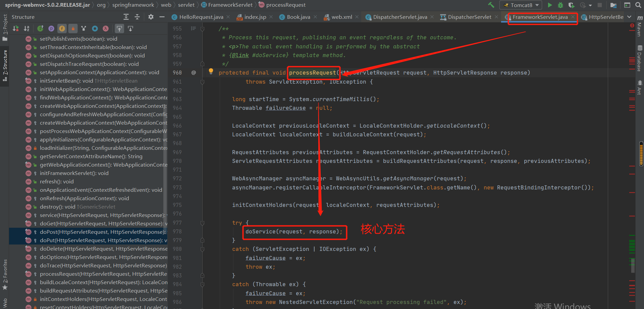Open Structure panel settings gear
This screenshot has width=644, height=309.
click(x=151, y=17)
